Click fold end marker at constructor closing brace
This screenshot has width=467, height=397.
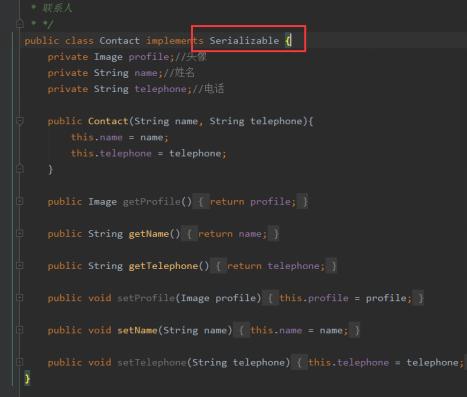click(x=20, y=169)
